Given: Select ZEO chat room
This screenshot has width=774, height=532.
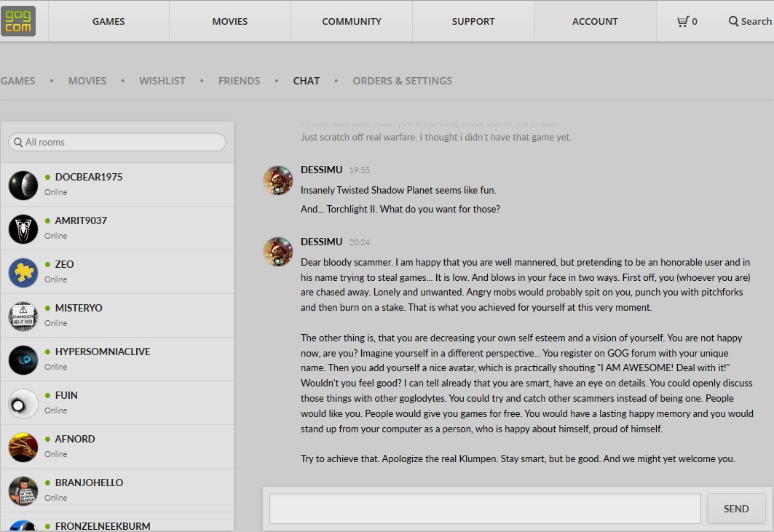Looking at the screenshot, I should tap(117, 272).
